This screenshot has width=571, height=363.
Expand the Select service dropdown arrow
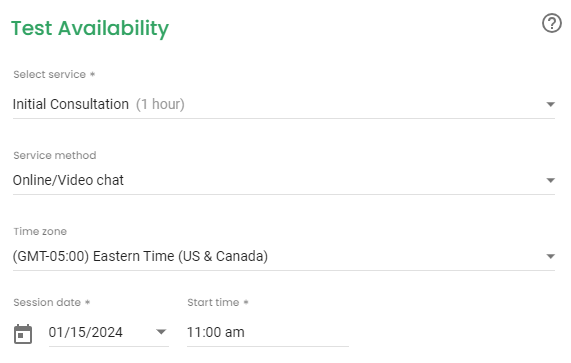[x=551, y=104]
